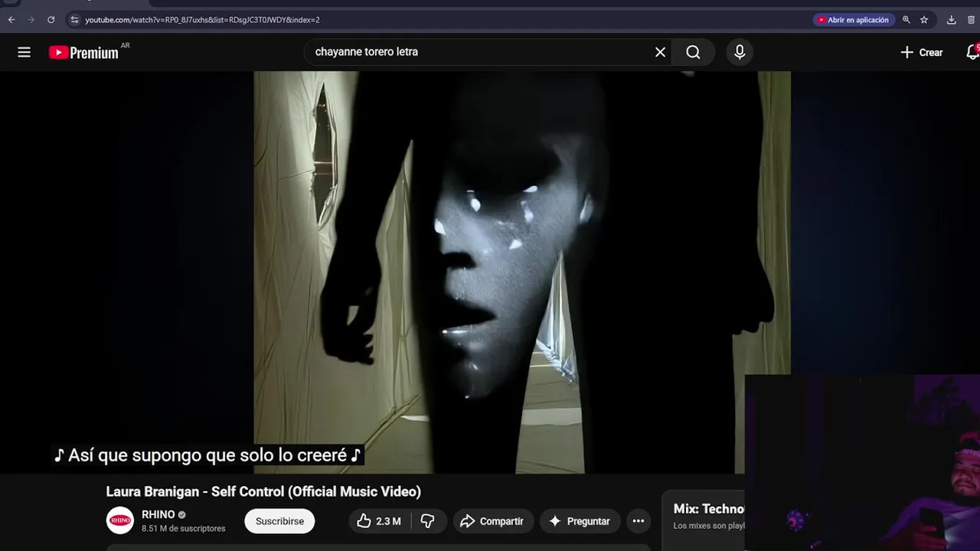Click the browser back arrow
Screen dimensions: 980x551
11,20
